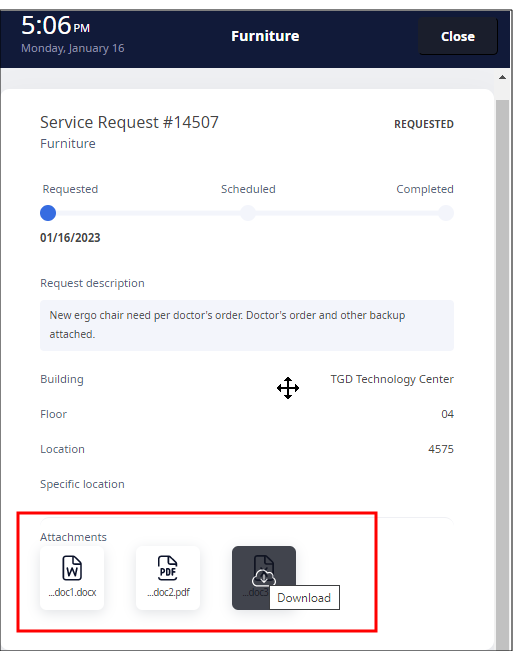Click the ...doc1.docx file name

pyautogui.click(x=72, y=592)
